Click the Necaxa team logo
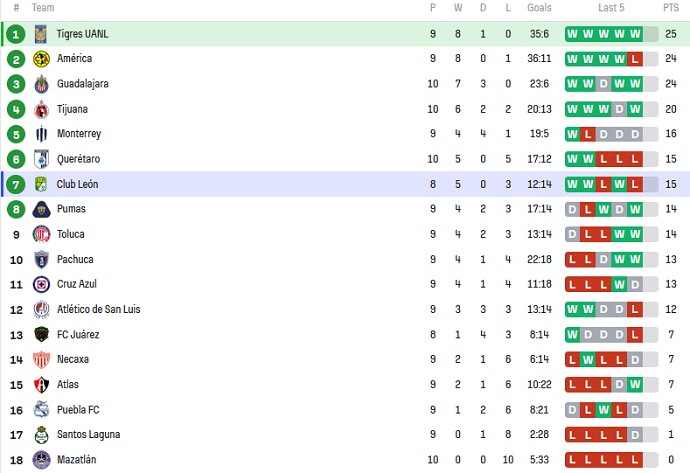 [x=41, y=359]
